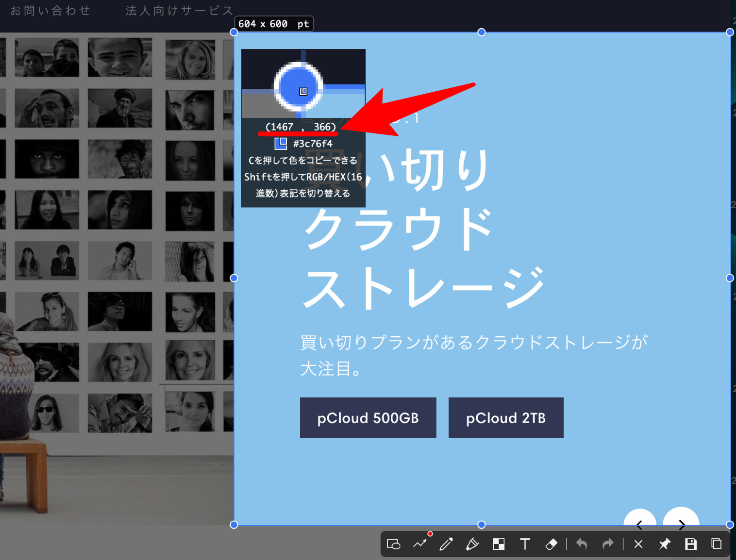Open the 法人向けサービス navigation link

click(180, 10)
